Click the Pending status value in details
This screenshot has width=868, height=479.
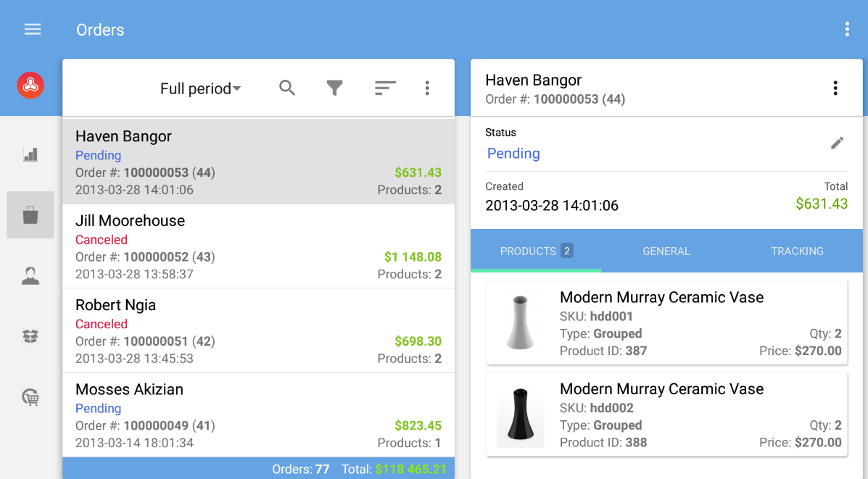point(513,153)
